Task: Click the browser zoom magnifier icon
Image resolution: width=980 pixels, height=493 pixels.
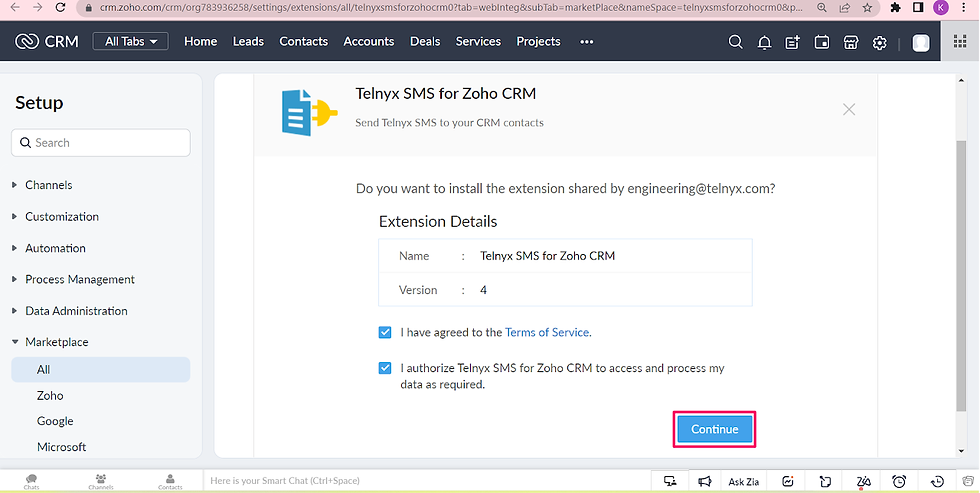Action: pos(822,7)
